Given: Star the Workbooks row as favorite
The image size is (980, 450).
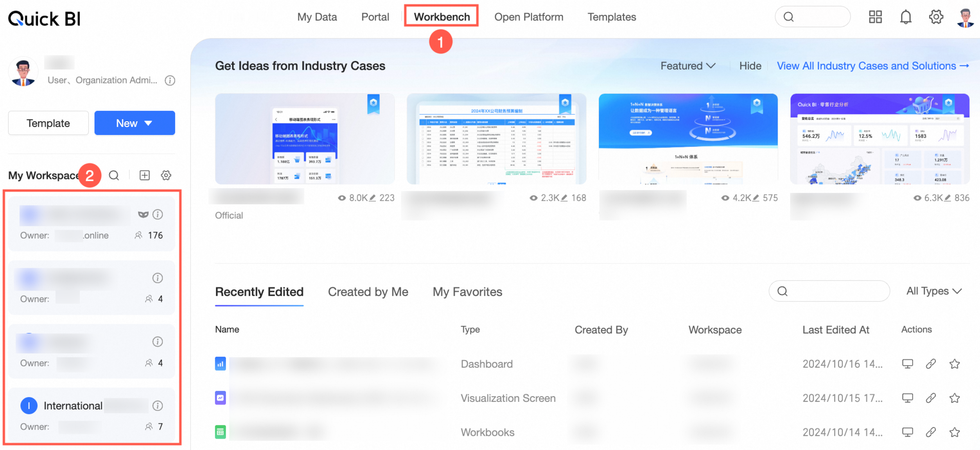Looking at the screenshot, I should pos(955,432).
